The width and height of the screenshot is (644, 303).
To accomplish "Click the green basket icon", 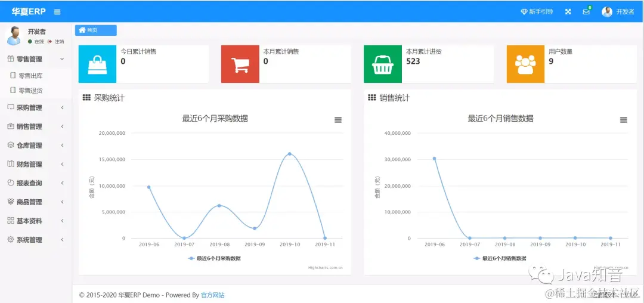I will coord(383,64).
